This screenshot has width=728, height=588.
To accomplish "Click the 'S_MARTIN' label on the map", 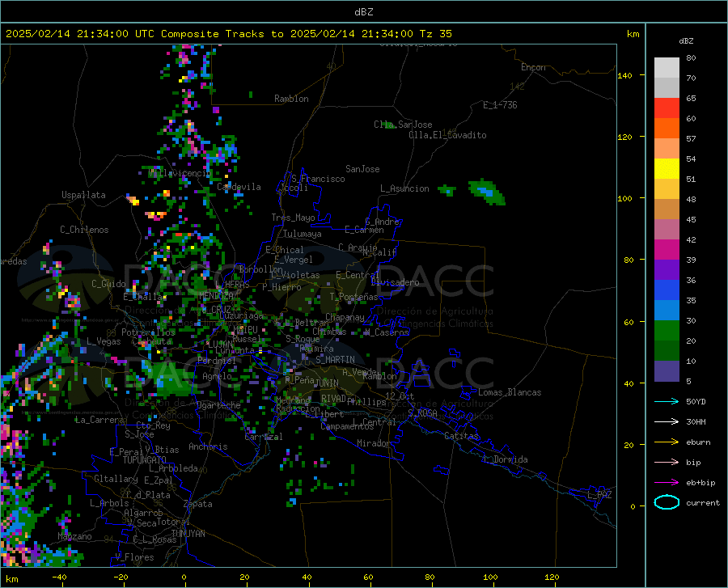I will tap(335, 360).
